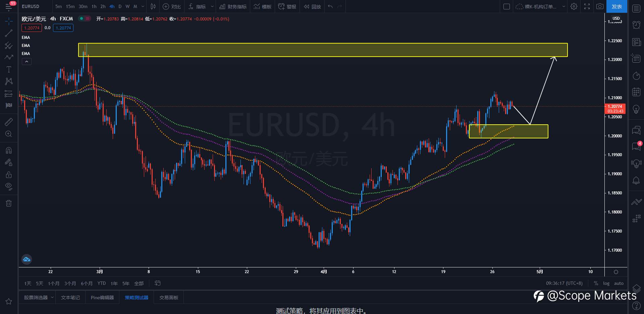
Task: Toggle log scale
Action: point(606,284)
